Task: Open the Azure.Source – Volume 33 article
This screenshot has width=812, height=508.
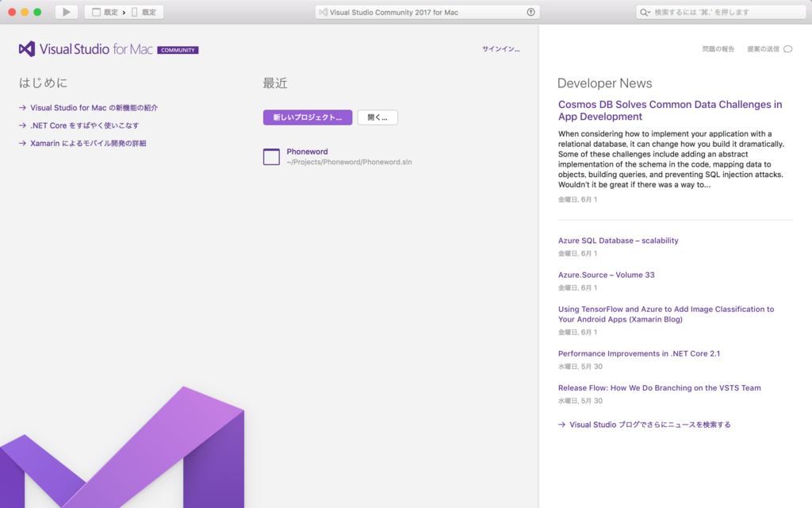Action: (x=606, y=275)
